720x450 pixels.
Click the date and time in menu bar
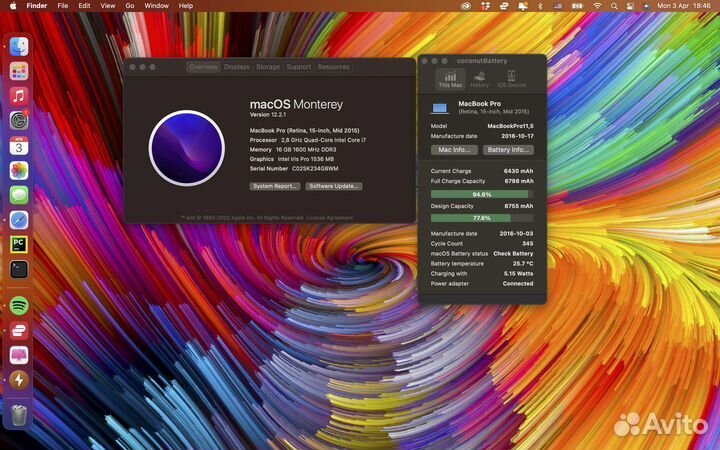tap(684, 6)
